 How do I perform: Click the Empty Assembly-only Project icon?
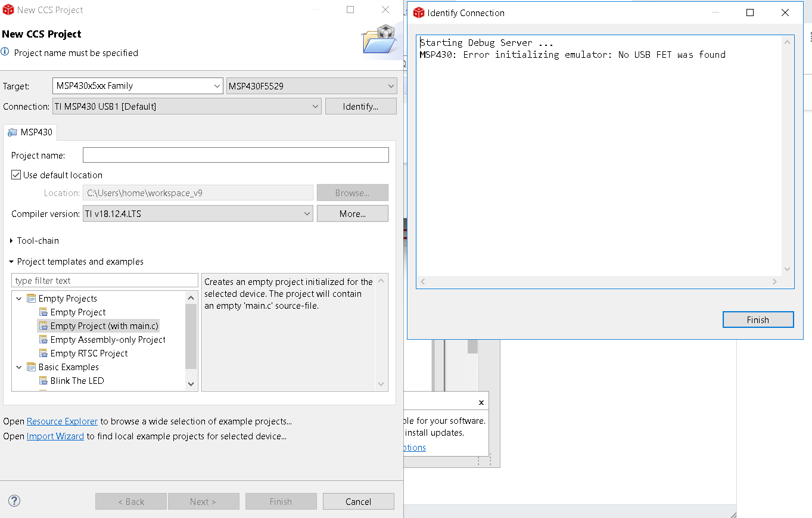43,340
